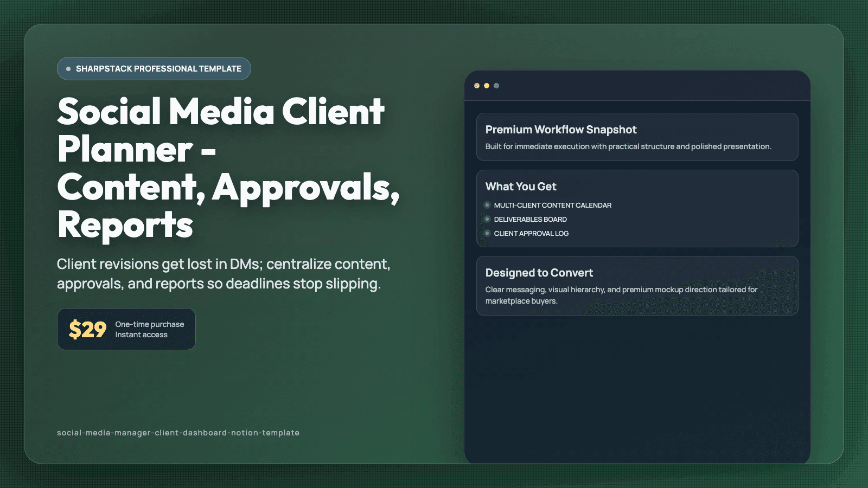This screenshot has width=868, height=488.
Task: Collapse the Designed to Convert card
Action: pyautogui.click(x=637, y=285)
